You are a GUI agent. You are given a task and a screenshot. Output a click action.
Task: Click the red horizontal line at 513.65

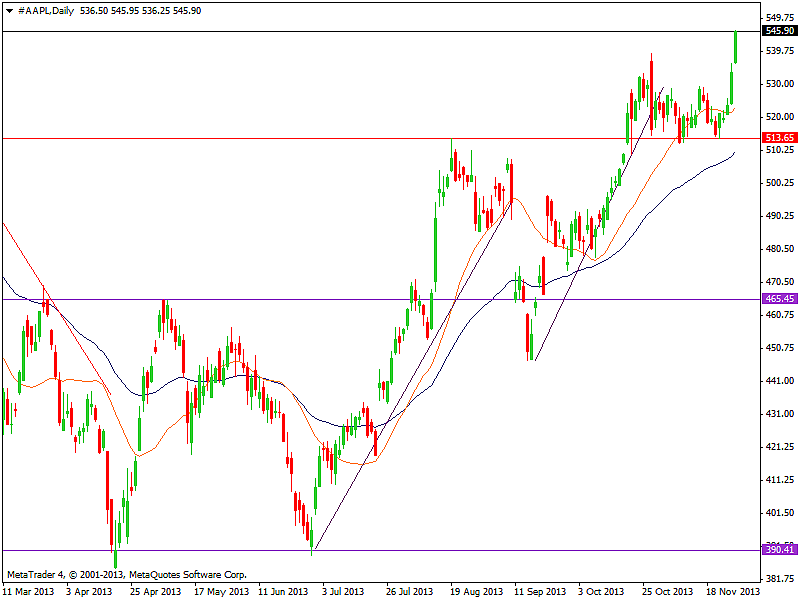[300, 138]
